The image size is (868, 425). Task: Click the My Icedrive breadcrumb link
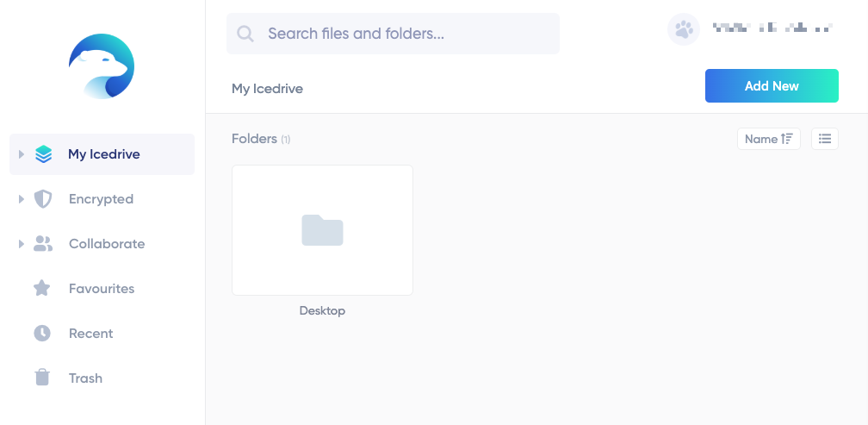click(267, 88)
